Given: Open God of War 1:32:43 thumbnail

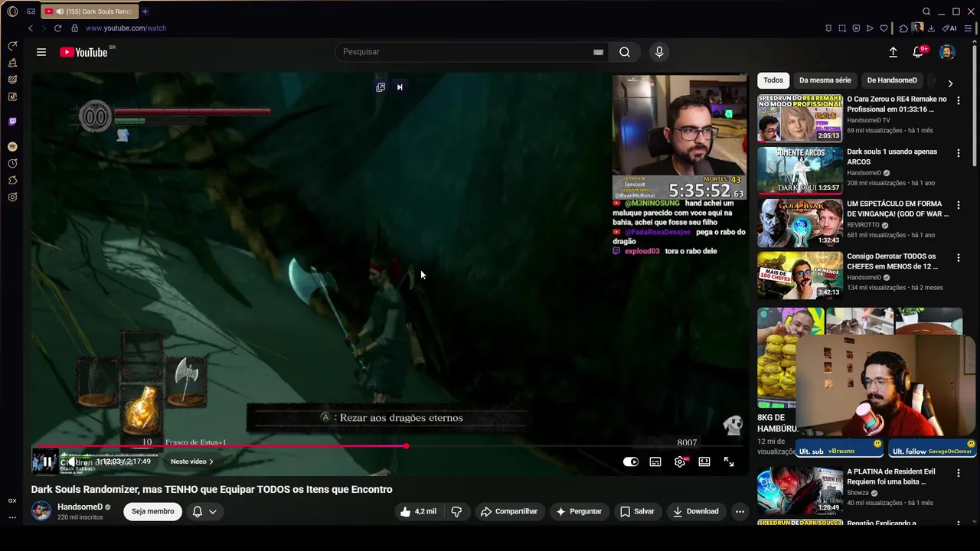Looking at the screenshot, I should coord(800,223).
